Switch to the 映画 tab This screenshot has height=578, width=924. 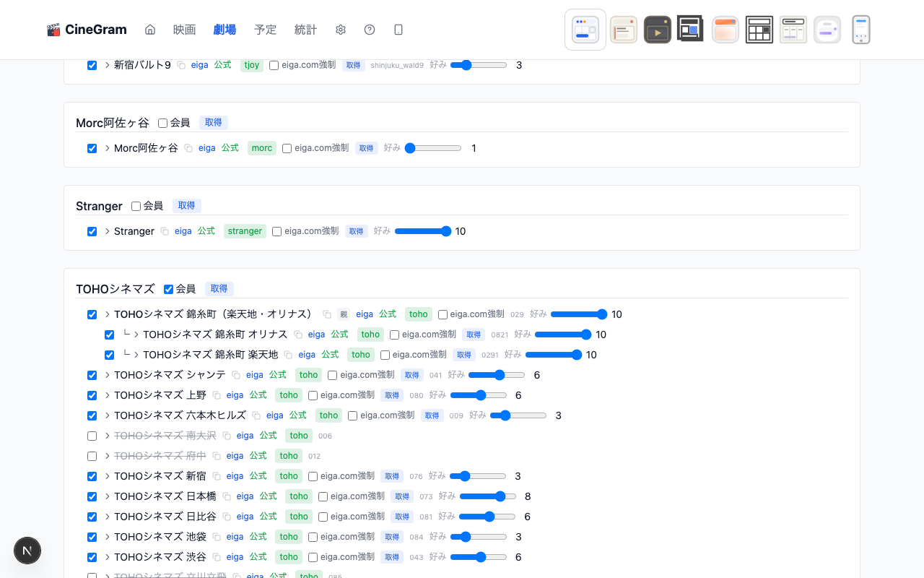[184, 30]
